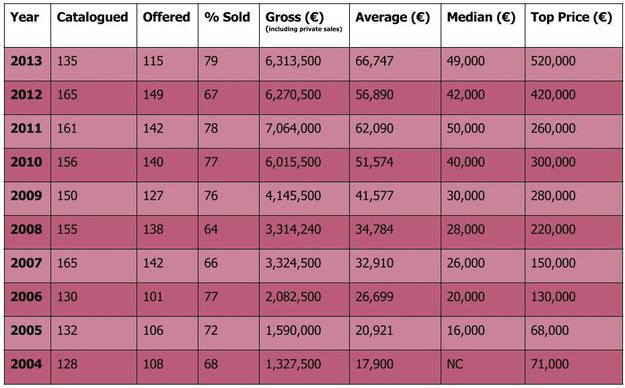Select the Top Price (€) column header
The image size is (625, 388).
pyautogui.click(x=571, y=18)
